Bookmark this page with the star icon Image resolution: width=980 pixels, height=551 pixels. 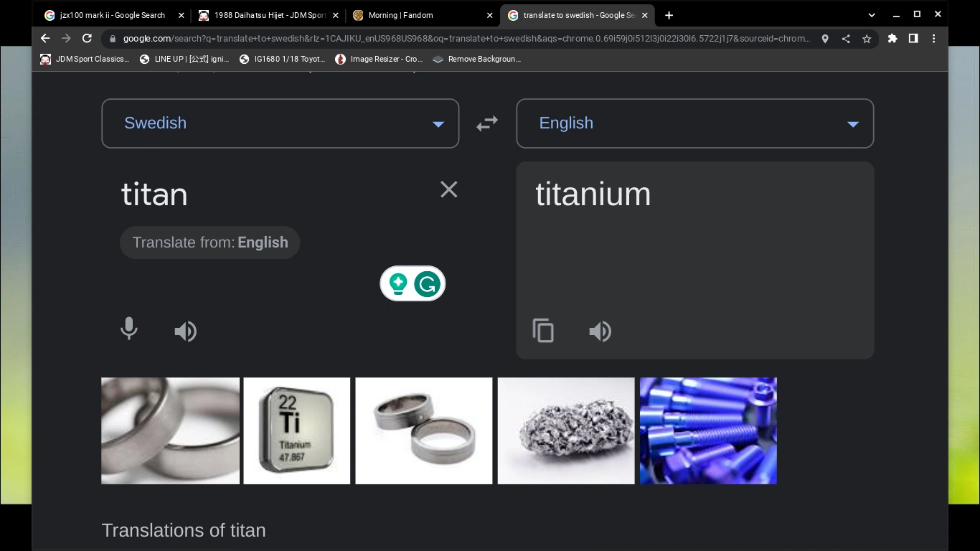pos(867,39)
